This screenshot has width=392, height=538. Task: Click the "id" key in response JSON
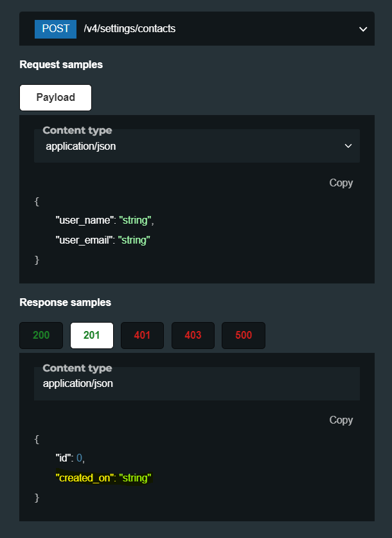[x=64, y=458]
